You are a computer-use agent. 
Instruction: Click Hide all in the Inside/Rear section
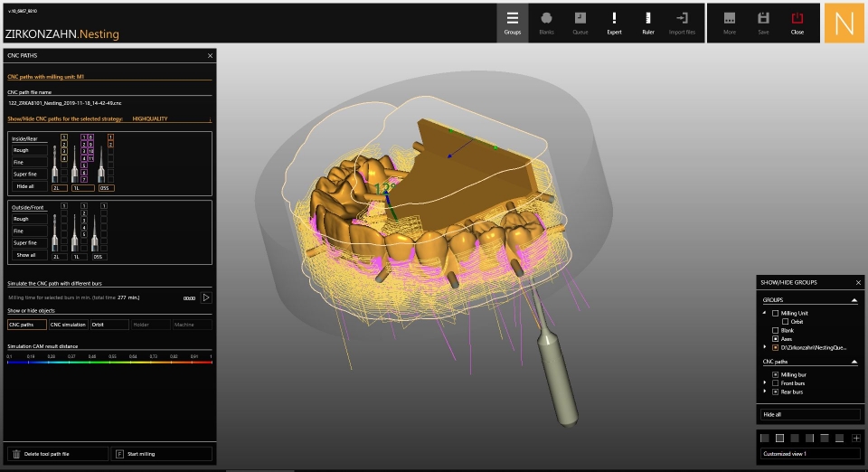coord(29,186)
